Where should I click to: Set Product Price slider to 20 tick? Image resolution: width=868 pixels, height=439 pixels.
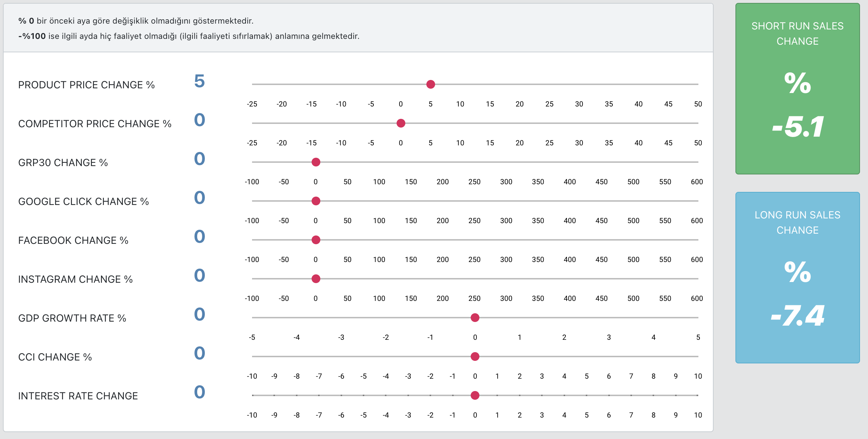pos(520,84)
